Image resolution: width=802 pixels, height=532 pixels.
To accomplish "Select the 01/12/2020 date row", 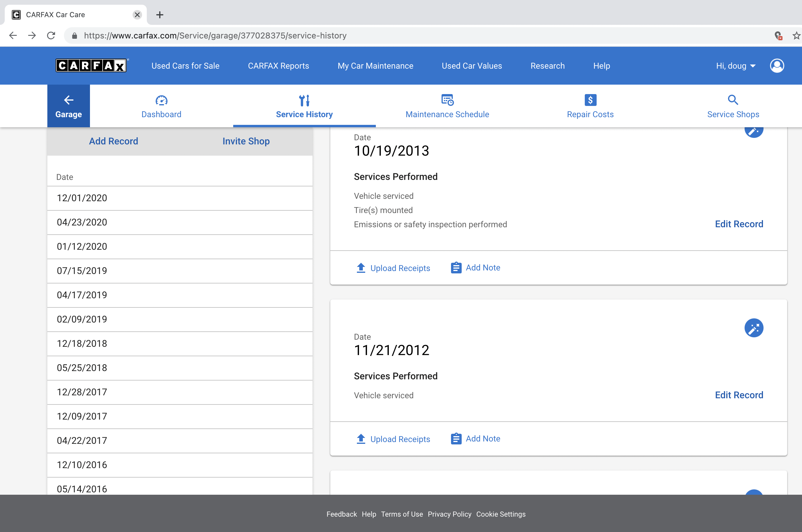I will coord(180,247).
